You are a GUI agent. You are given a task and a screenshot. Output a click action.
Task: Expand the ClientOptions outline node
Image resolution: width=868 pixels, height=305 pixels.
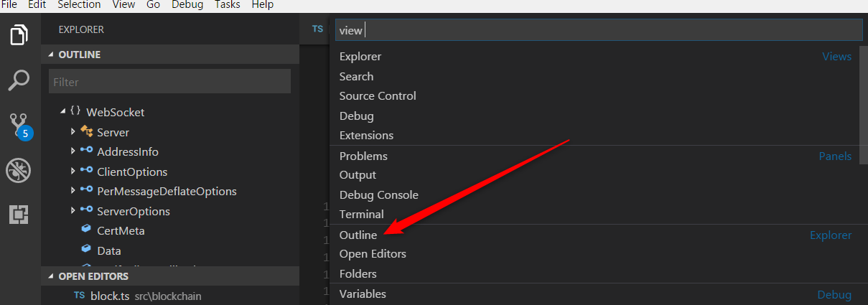73,172
